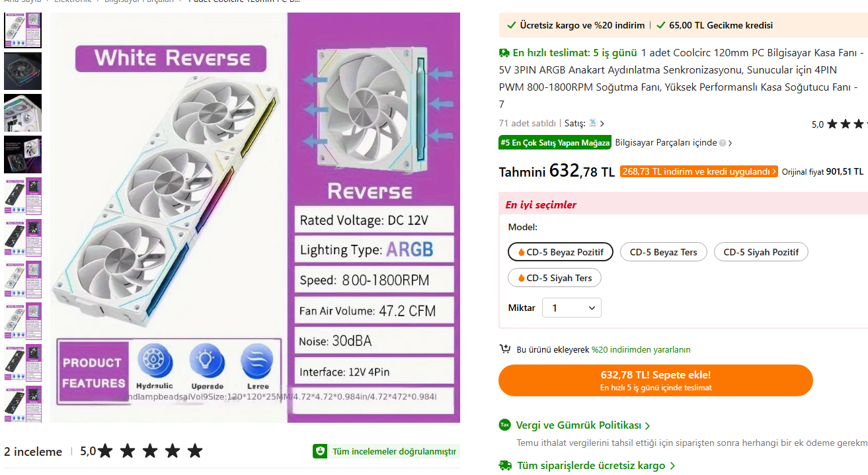Image resolution: width=868 pixels, height=475 pixels.
Task: Select the third product thumbnail, the white PC case
Action: (x=22, y=113)
